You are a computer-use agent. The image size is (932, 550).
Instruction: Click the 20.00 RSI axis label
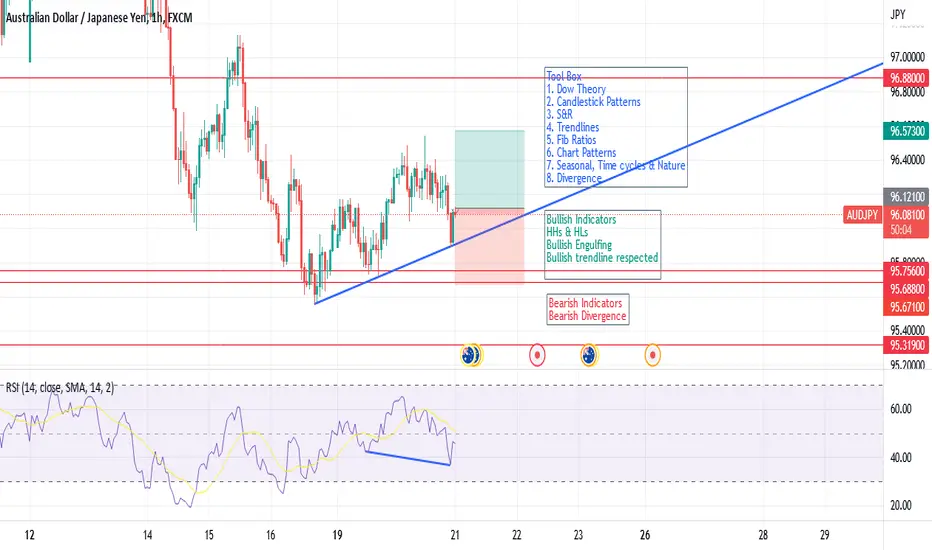(x=900, y=505)
